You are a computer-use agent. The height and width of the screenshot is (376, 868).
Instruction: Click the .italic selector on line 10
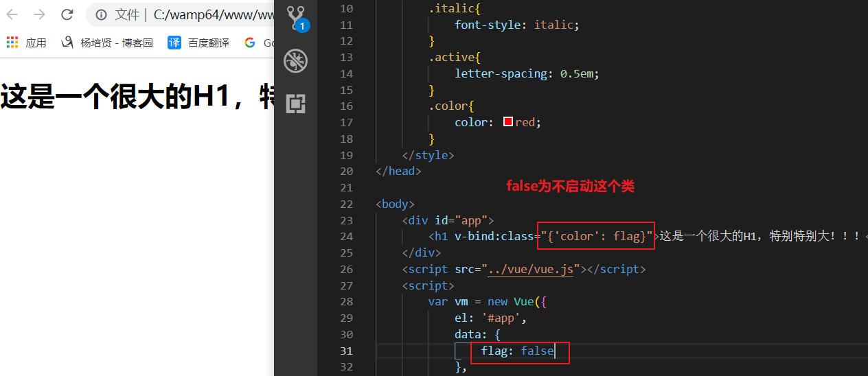tap(455, 8)
